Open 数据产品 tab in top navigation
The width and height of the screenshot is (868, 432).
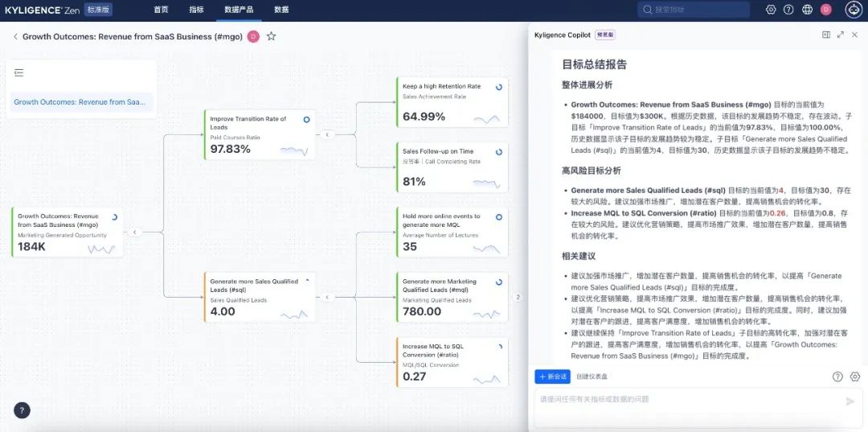tap(239, 10)
